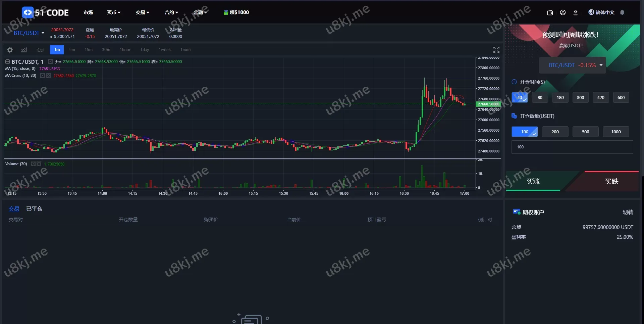Screen dimensions: 644x324
Task: Open Volume indicator settings
Action: pyautogui.click(x=33, y=164)
